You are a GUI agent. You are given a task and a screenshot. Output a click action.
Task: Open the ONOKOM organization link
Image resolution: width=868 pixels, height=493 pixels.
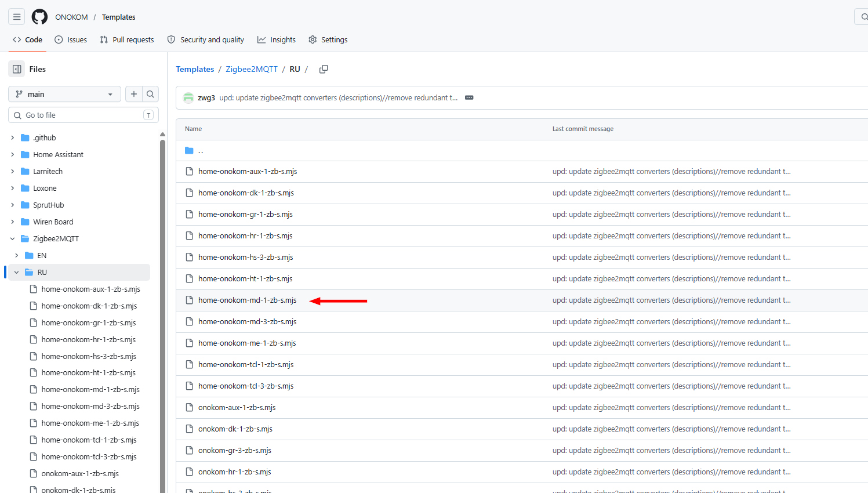pyautogui.click(x=72, y=17)
